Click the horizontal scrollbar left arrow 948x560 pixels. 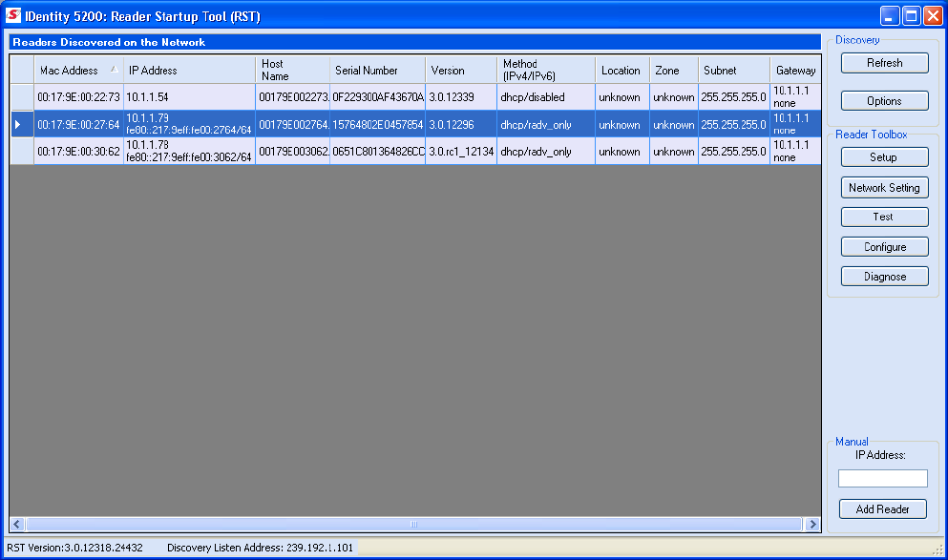click(x=17, y=524)
